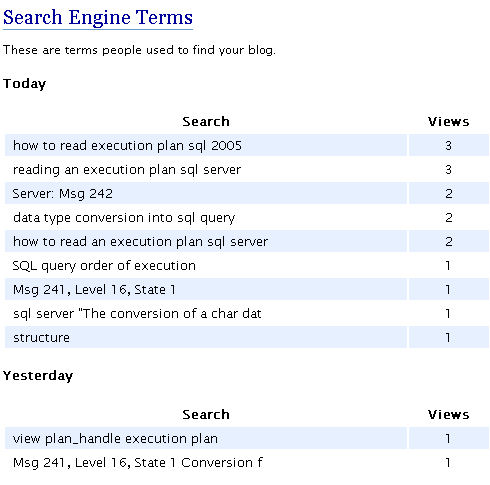Click the views count for 'structure' row
This screenshot has width=490, height=485.
pos(448,337)
